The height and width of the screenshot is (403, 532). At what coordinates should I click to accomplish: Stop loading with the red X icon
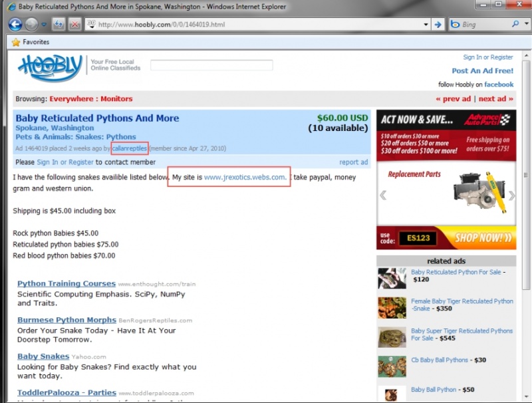coord(74,25)
